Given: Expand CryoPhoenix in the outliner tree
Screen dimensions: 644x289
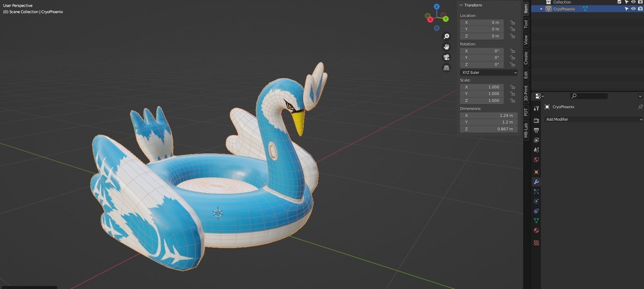Looking at the screenshot, I should pos(541,9).
